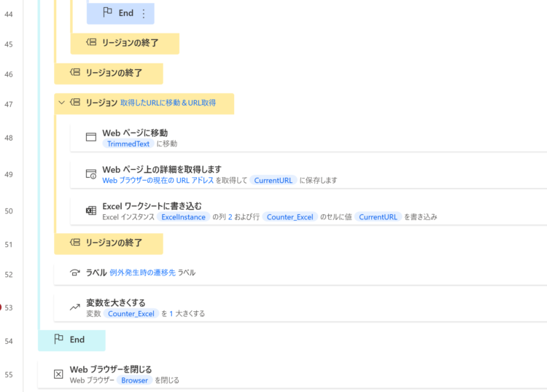
Task: Toggle the breakpoint on line 53
Action: (x=1, y=307)
